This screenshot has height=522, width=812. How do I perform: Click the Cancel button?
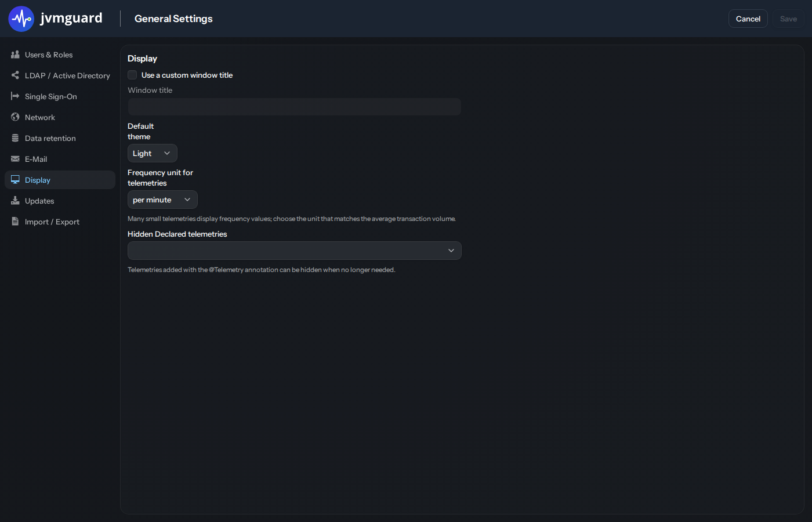(748, 19)
